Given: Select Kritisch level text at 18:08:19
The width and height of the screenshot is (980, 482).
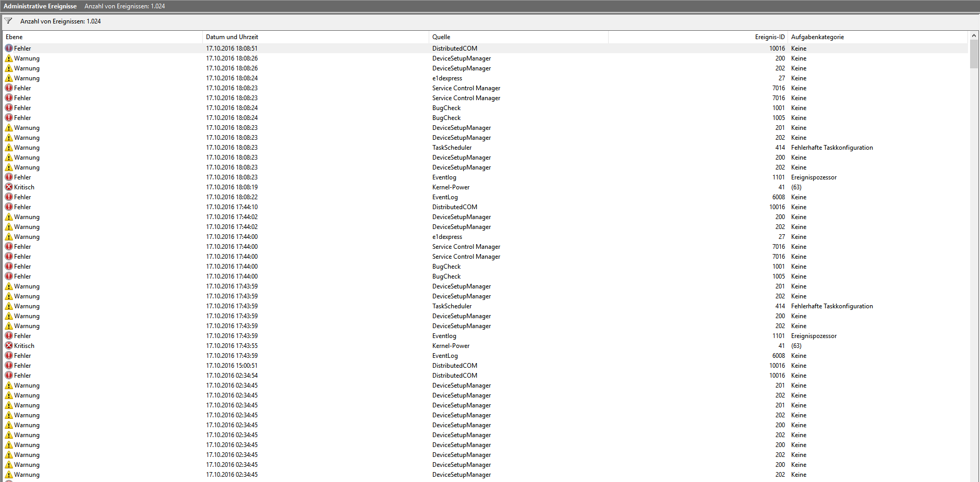Looking at the screenshot, I should coord(24,187).
